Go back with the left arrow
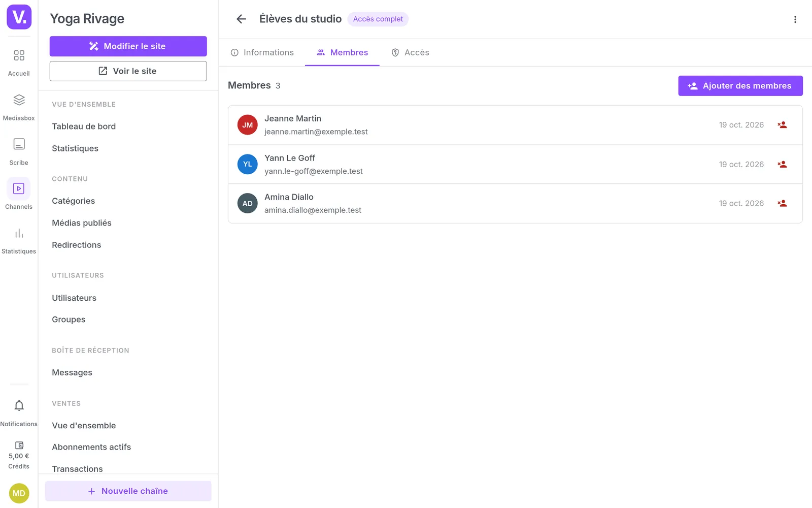Viewport: 812px width, 508px height. coord(241,19)
